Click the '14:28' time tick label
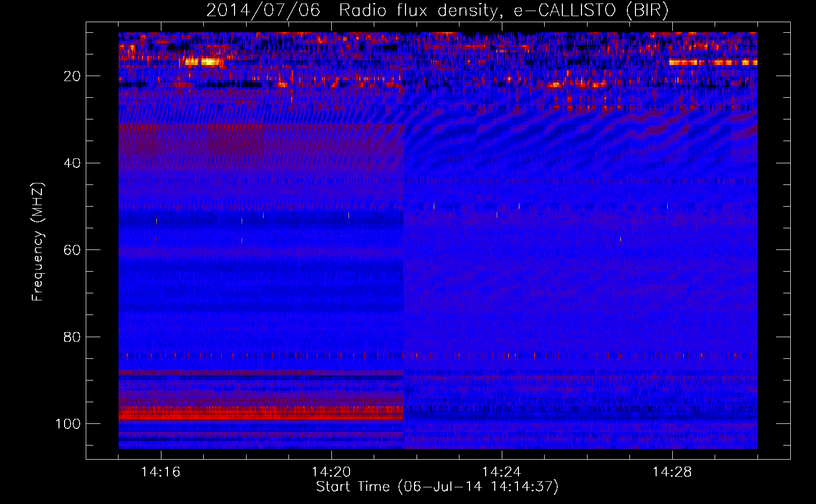Viewport: 816px width, 504px height. click(672, 472)
